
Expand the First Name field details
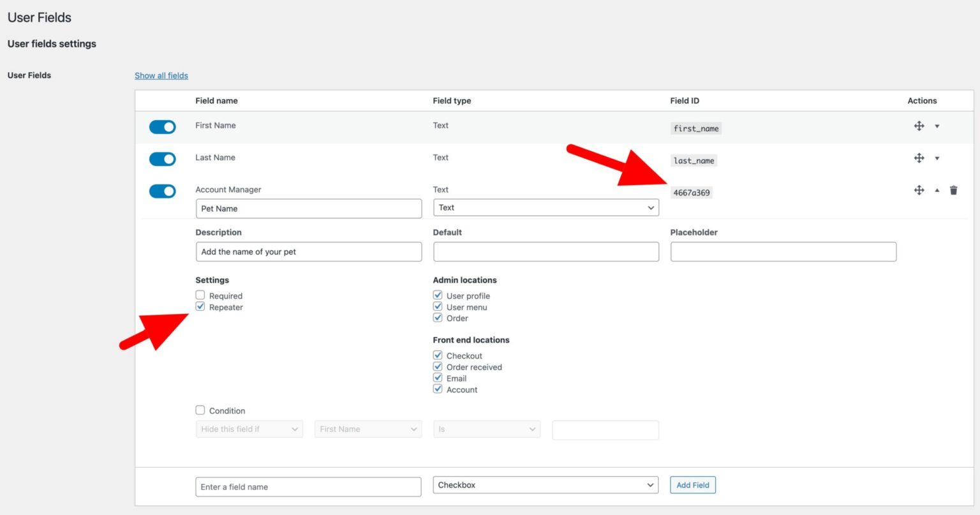(x=937, y=126)
